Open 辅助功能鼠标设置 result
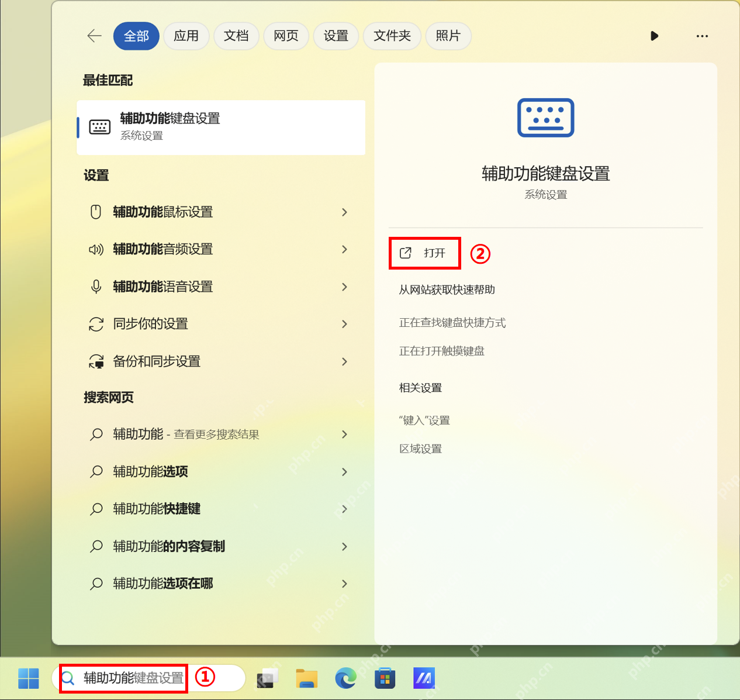The height and width of the screenshot is (700, 740). tap(221, 212)
